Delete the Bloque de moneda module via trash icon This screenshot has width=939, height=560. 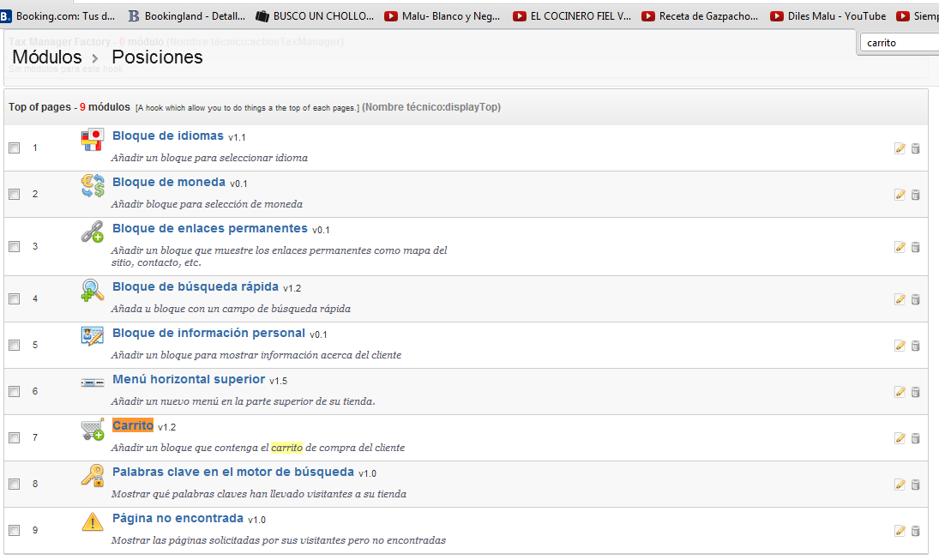point(915,195)
